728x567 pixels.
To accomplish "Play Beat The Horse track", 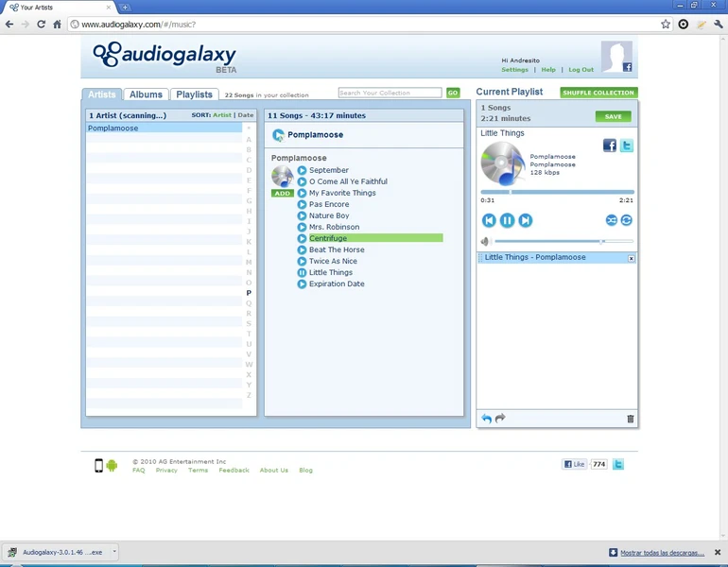I will 302,249.
